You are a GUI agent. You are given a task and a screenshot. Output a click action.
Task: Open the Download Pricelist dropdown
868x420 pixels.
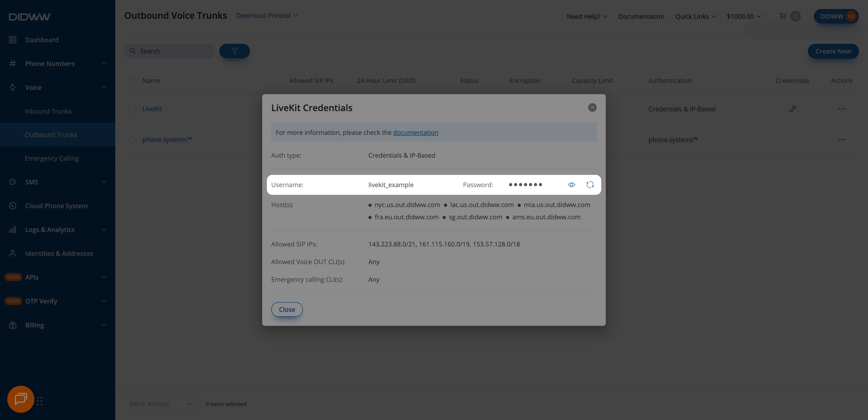click(x=267, y=16)
